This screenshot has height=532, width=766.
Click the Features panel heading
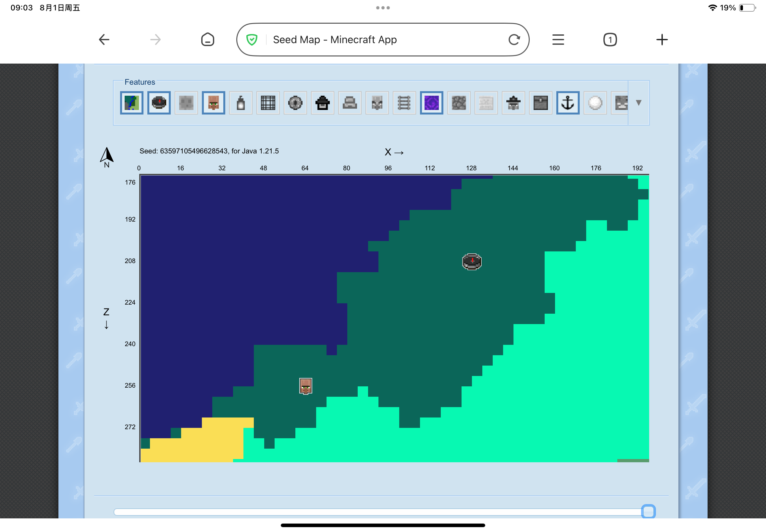pos(140,82)
